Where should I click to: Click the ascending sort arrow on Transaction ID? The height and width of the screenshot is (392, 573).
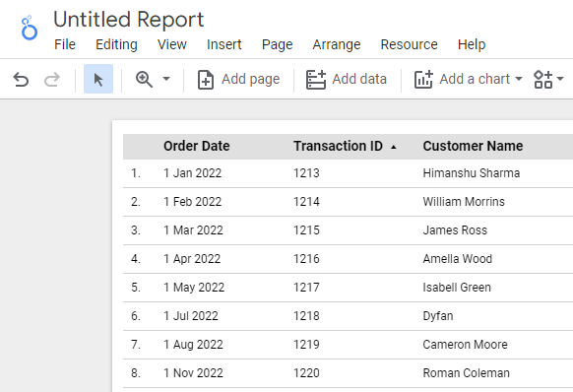pos(394,147)
